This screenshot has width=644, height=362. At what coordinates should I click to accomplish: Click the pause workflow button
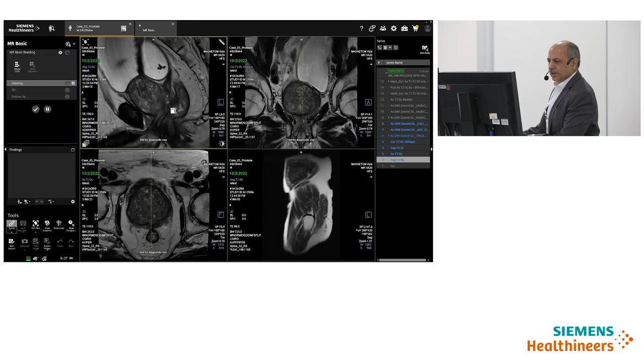pyautogui.click(x=47, y=109)
